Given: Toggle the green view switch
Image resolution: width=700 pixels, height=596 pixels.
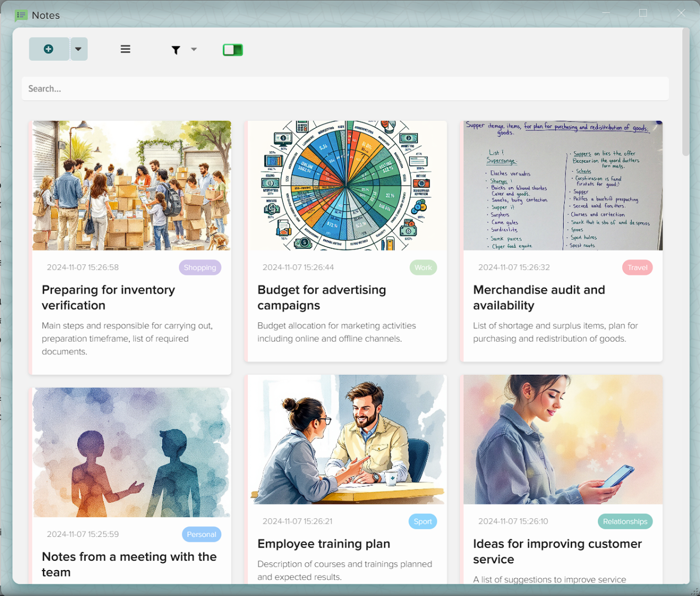Looking at the screenshot, I should pyautogui.click(x=233, y=50).
